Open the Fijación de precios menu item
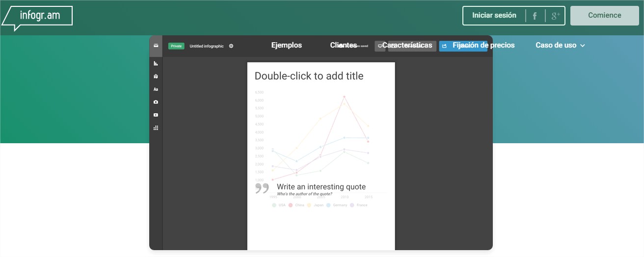This screenshot has height=257, width=644. pos(483,45)
